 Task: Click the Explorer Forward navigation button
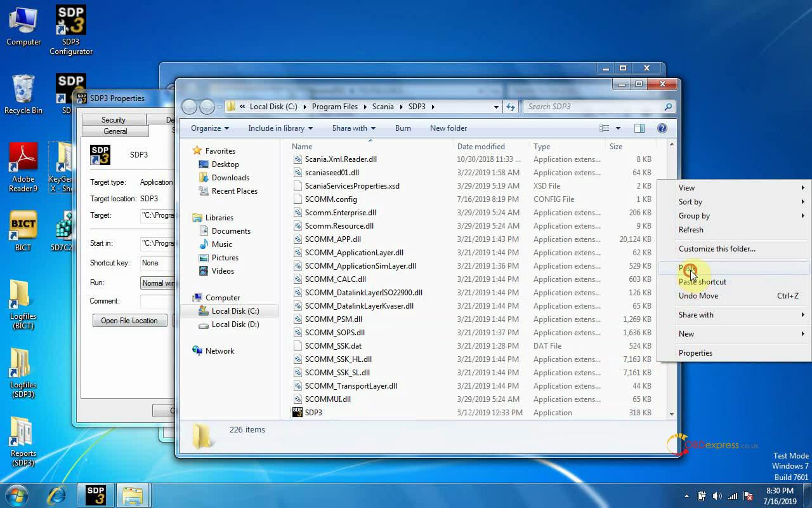tap(207, 107)
